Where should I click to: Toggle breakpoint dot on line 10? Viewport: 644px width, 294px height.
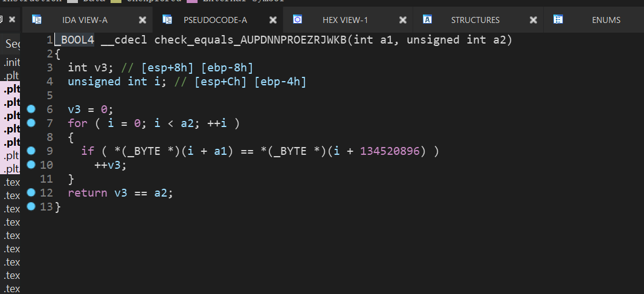(31, 165)
